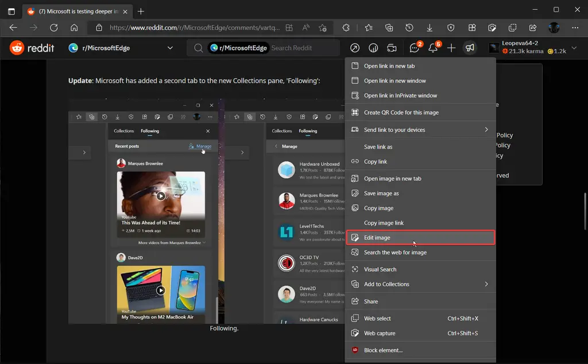This screenshot has height=364, width=588.
Task: Open the Edge History toolbar icon
Action: coord(409,28)
